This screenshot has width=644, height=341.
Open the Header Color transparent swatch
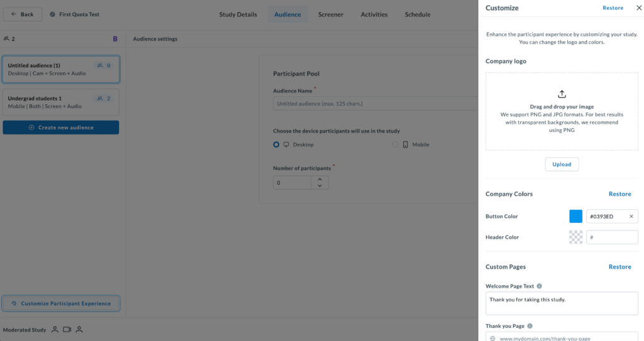tap(575, 237)
